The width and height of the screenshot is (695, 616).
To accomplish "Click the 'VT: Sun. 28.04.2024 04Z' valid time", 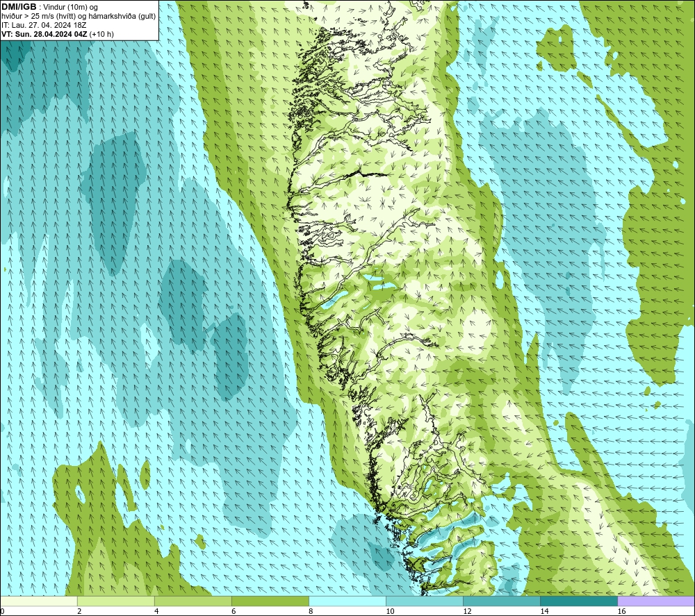I will [44, 34].
